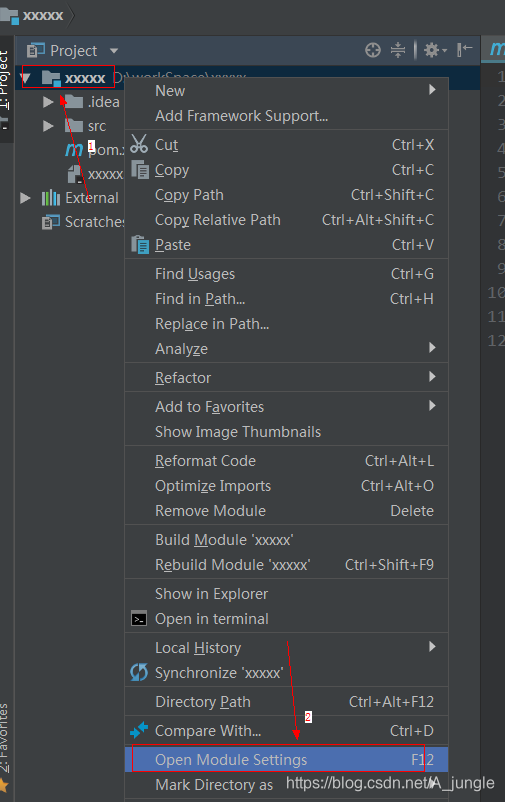
Task: Click the pom.xml editor tab
Action: coord(494,50)
